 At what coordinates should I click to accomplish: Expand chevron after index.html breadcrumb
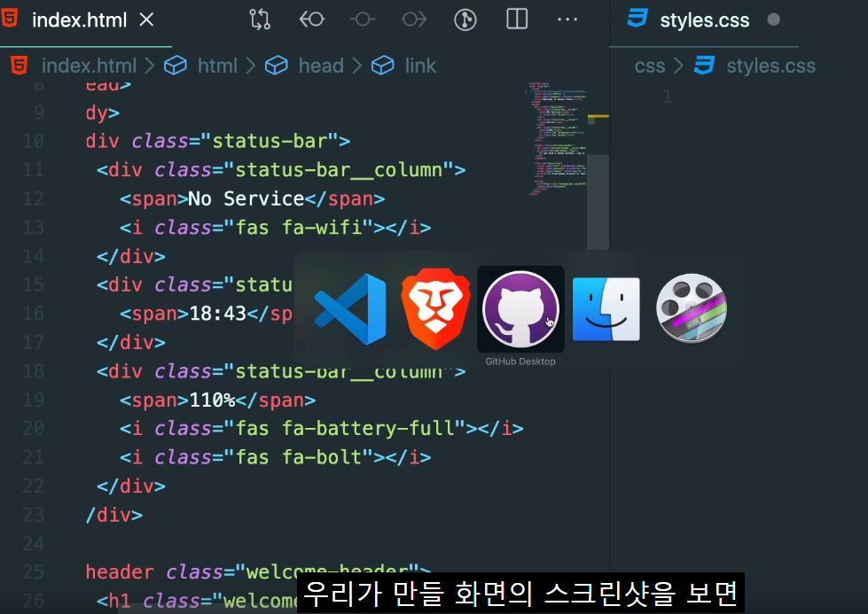click(150, 66)
